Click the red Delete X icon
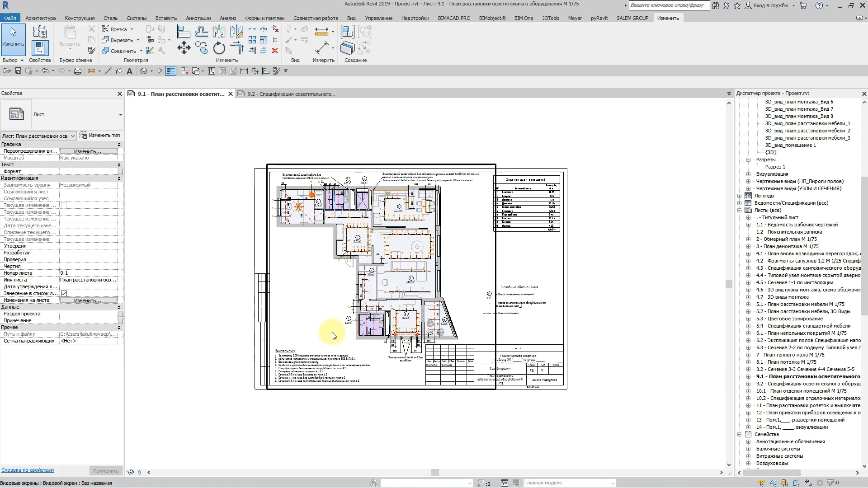 (x=274, y=51)
